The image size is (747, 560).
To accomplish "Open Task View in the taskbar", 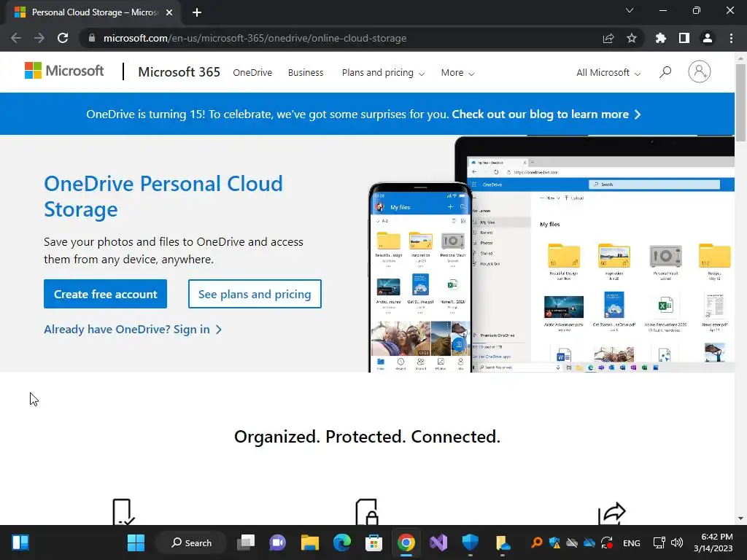I will pyautogui.click(x=246, y=542).
